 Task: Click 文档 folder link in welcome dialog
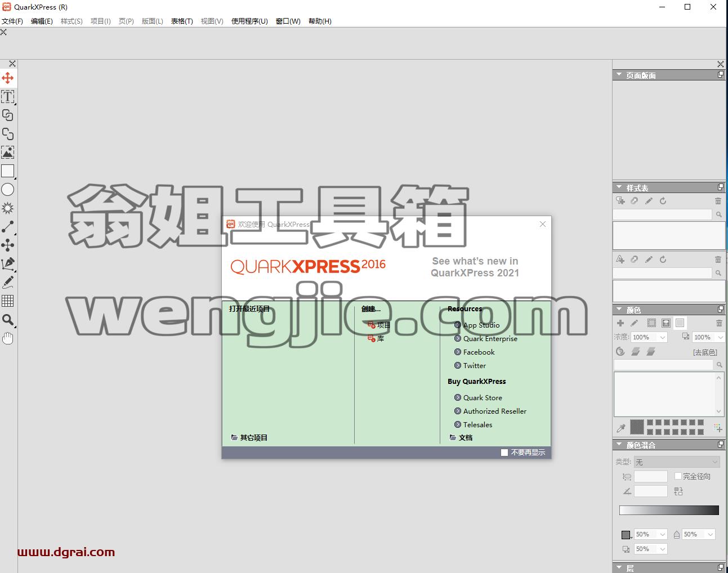pyautogui.click(x=461, y=437)
